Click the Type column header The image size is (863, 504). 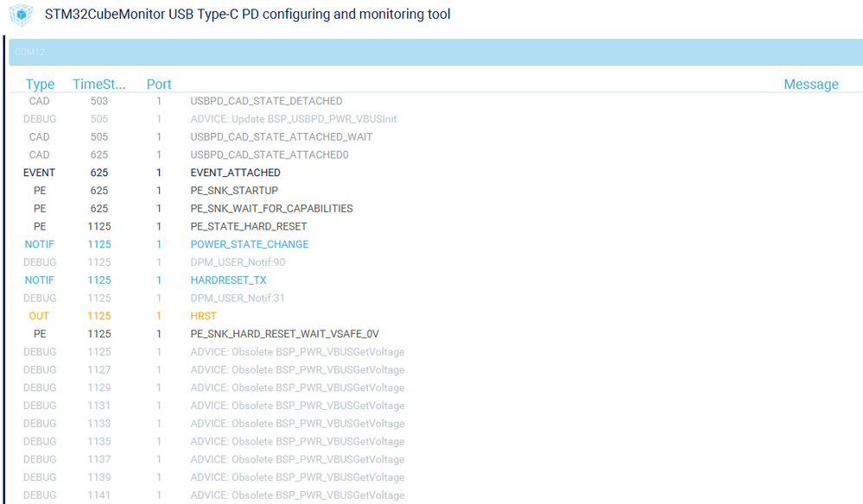(x=40, y=84)
